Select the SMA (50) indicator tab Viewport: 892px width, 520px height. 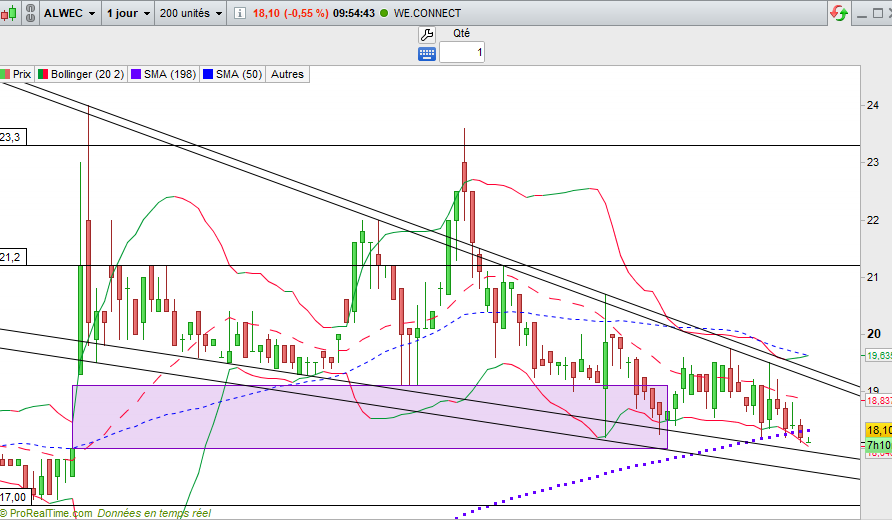click(233, 74)
